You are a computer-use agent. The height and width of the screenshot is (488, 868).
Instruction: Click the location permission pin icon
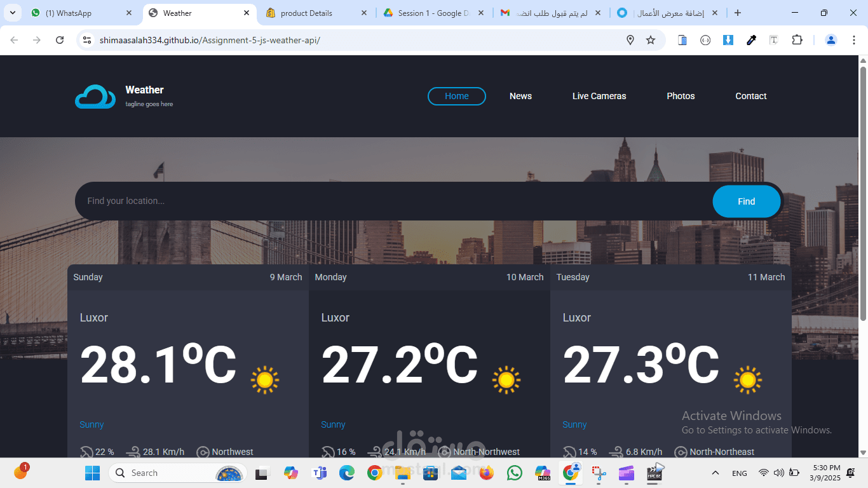[x=630, y=40]
